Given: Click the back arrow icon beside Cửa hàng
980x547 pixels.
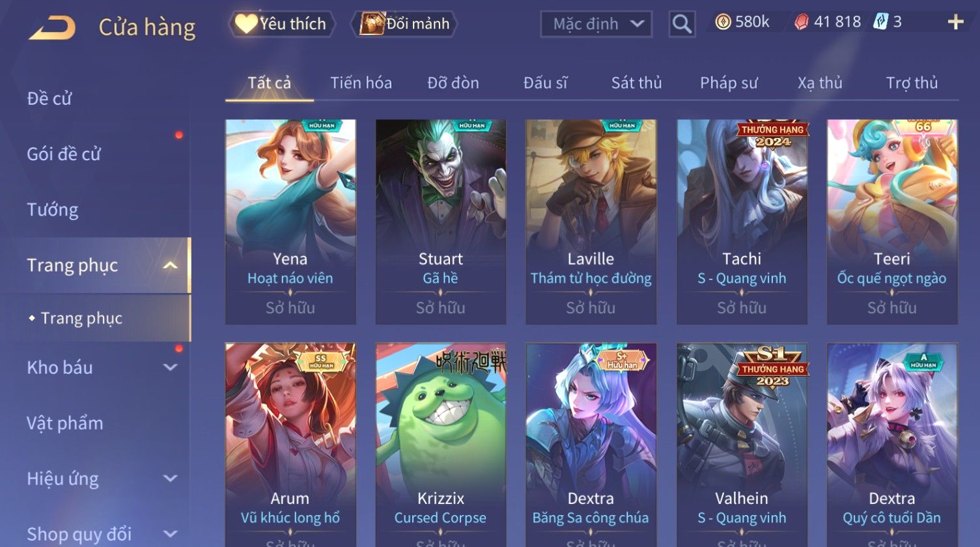Looking at the screenshot, I should pos(53,27).
